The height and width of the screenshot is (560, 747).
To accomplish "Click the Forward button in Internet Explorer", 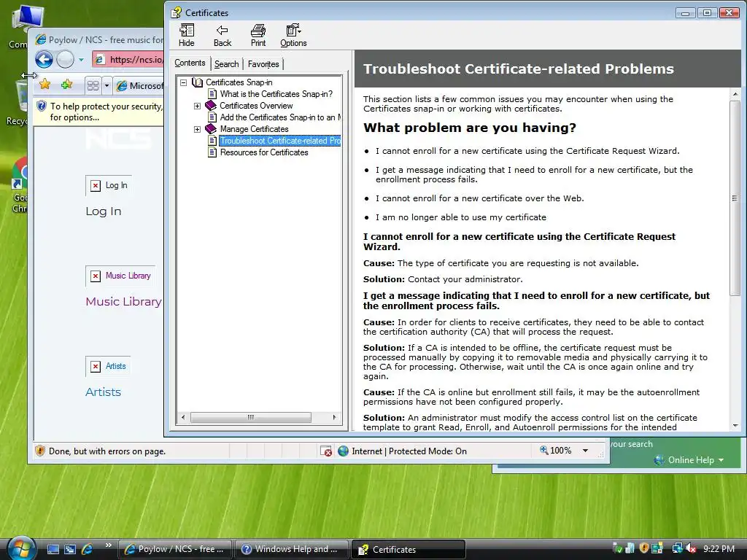I will [x=65, y=60].
